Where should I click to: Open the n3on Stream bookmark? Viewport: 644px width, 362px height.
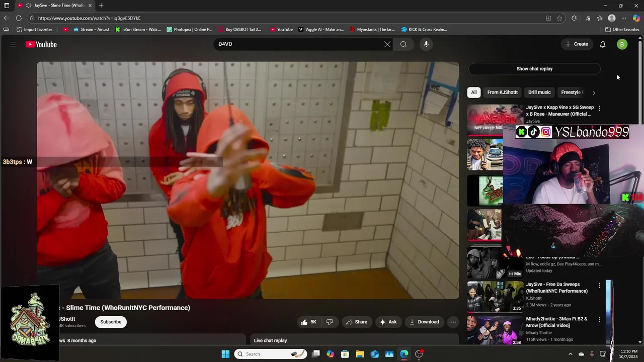coord(138,30)
